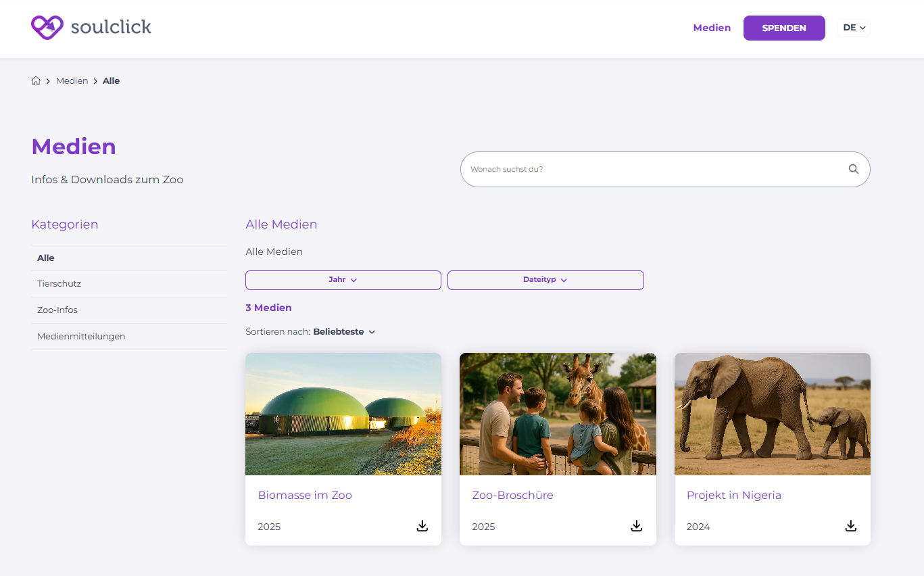Click the giraffe family thumbnail
This screenshot has height=576, width=924.
click(x=558, y=414)
